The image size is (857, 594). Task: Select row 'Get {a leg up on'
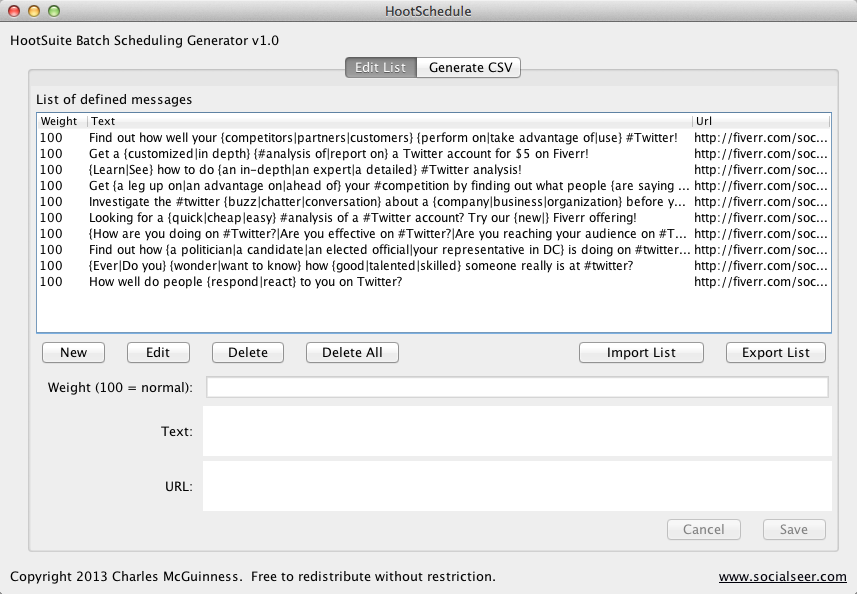click(x=433, y=186)
